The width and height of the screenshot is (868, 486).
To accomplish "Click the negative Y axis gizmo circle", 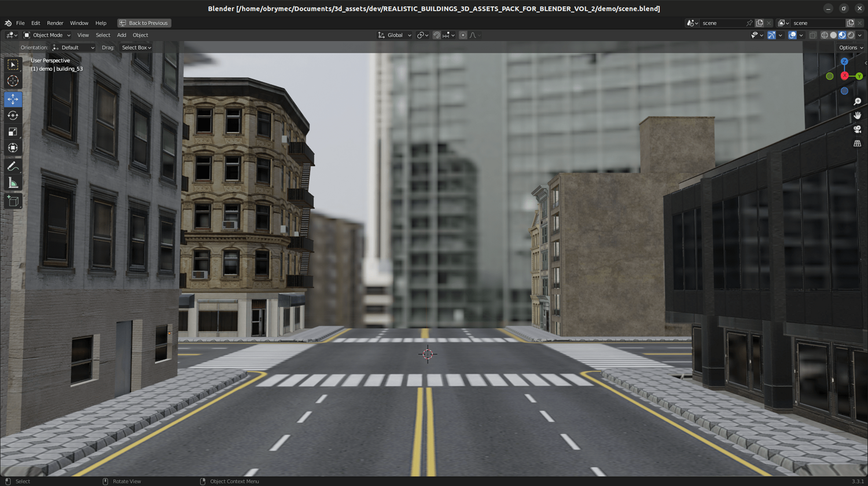I will (x=830, y=76).
